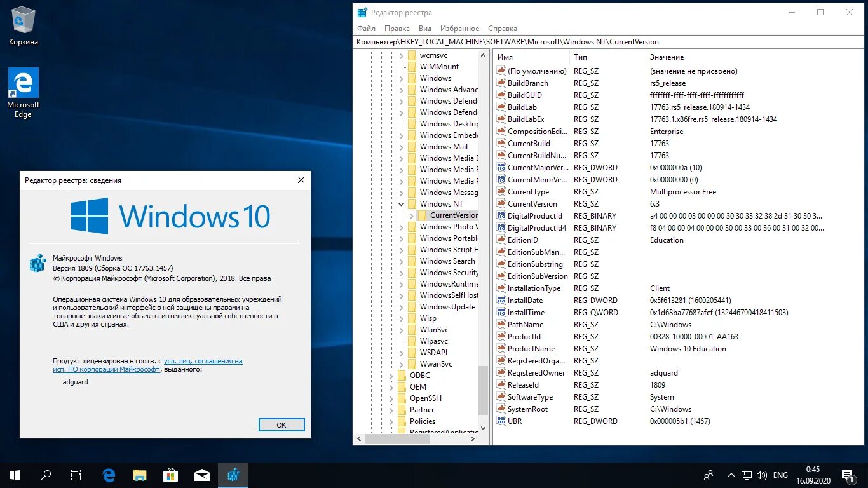
Task: Open the Вид menu
Action: (425, 29)
